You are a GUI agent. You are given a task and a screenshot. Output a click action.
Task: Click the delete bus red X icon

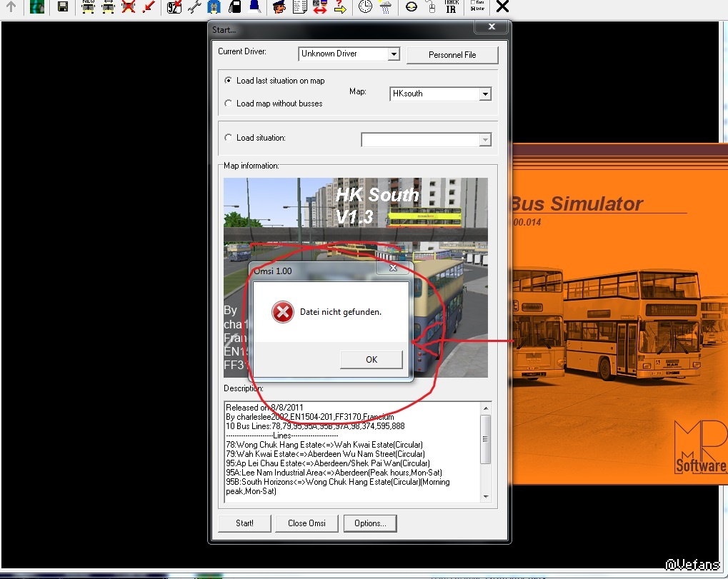(129, 7)
